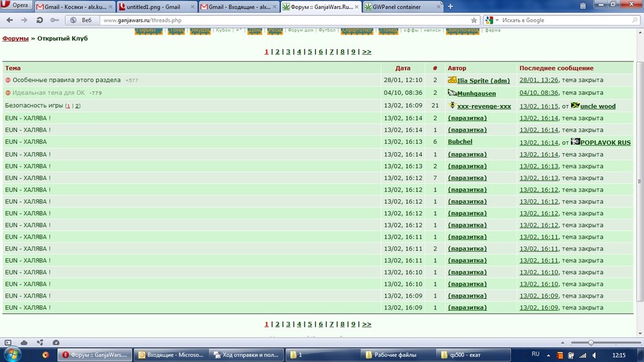
Task: Open Opera Unite share icon
Action: click(x=40, y=343)
